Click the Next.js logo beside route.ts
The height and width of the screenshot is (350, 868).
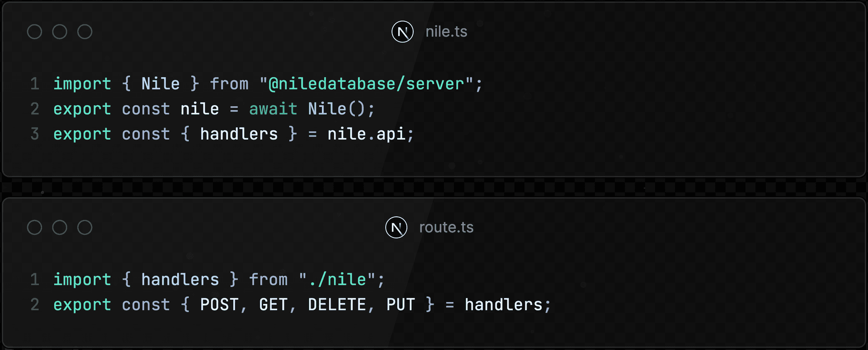[396, 228]
